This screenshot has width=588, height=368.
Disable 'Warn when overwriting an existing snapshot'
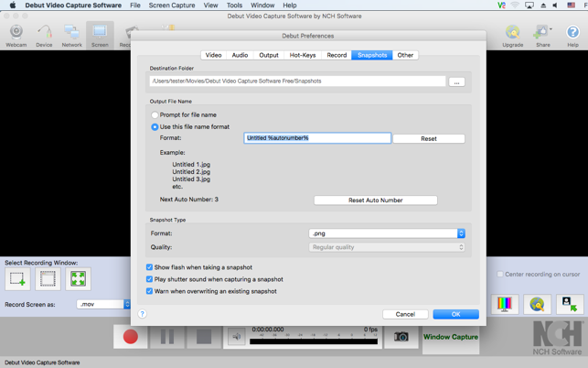pos(150,291)
